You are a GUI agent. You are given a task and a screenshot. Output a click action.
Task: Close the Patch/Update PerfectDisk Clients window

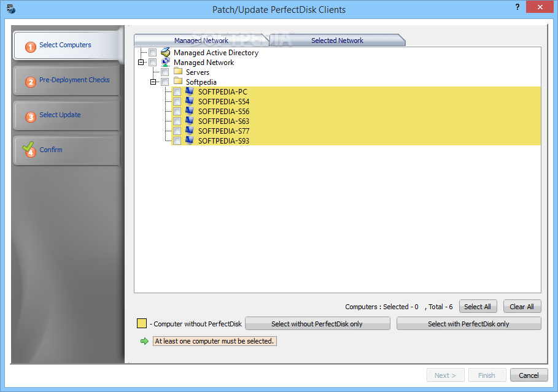540,7
